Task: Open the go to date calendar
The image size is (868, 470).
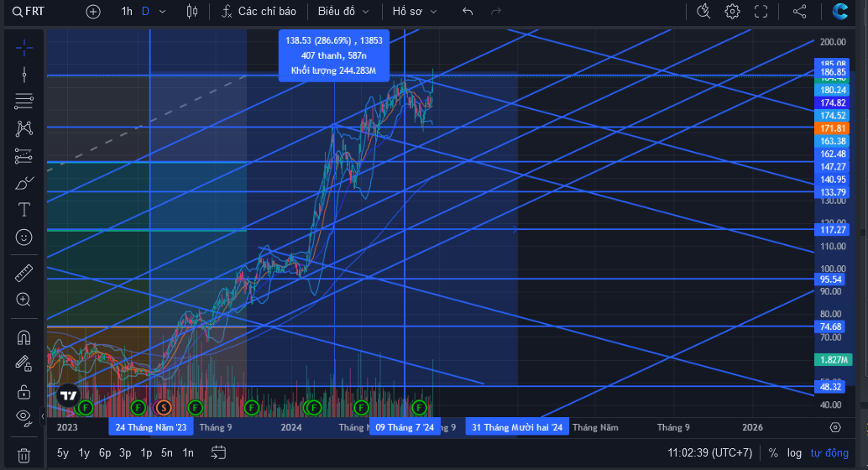Action: click(218, 453)
